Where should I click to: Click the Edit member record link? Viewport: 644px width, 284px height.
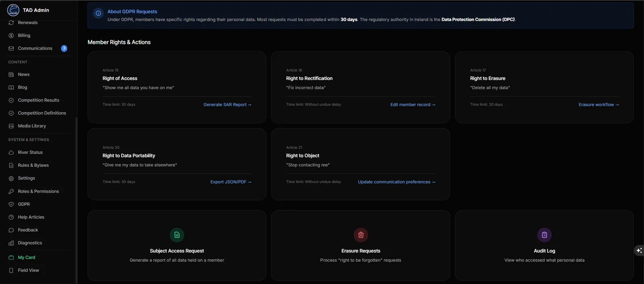tap(413, 105)
